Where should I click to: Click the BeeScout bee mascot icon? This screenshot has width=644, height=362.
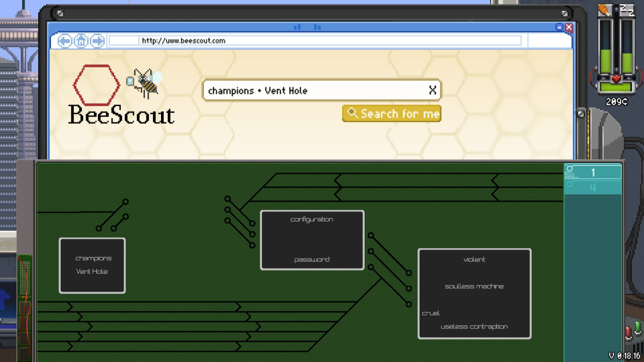coord(145,83)
